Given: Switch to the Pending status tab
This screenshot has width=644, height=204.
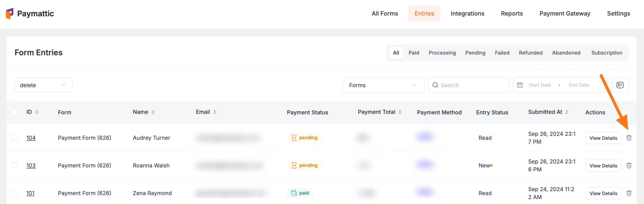Looking at the screenshot, I should (x=475, y=53).
